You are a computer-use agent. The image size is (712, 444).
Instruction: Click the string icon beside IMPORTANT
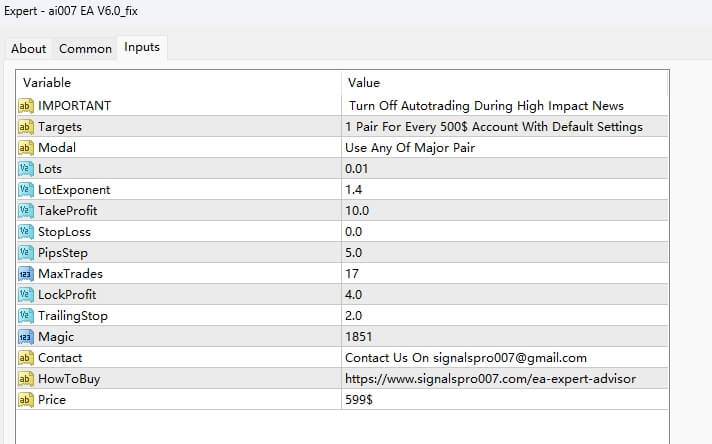(26, 105)
